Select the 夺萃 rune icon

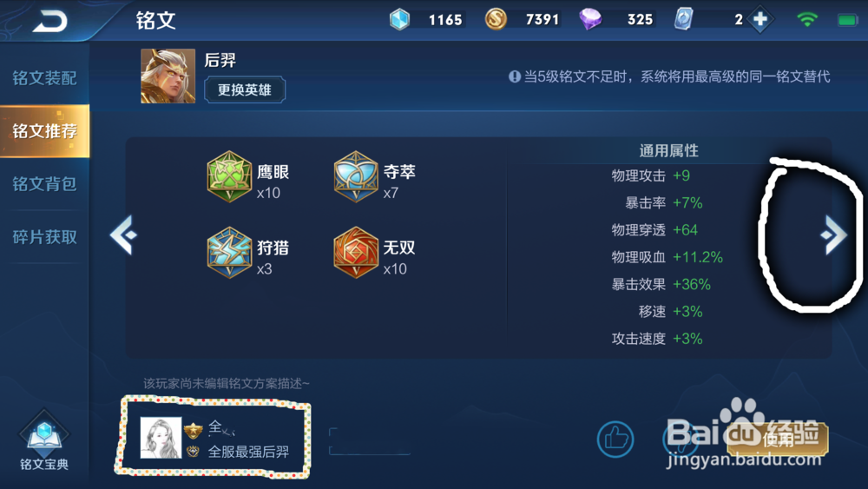click(x=356, y=176)
